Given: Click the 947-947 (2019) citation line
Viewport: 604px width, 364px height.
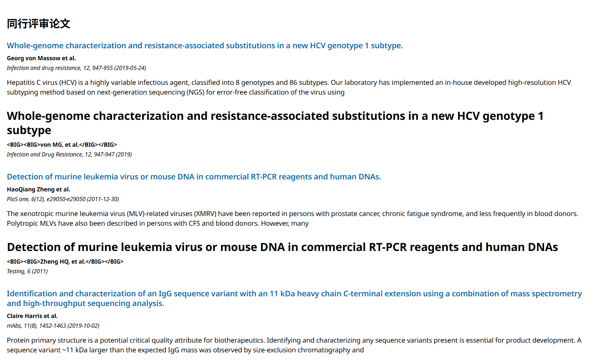Looking at the screenshot, I should coord(69,154).
